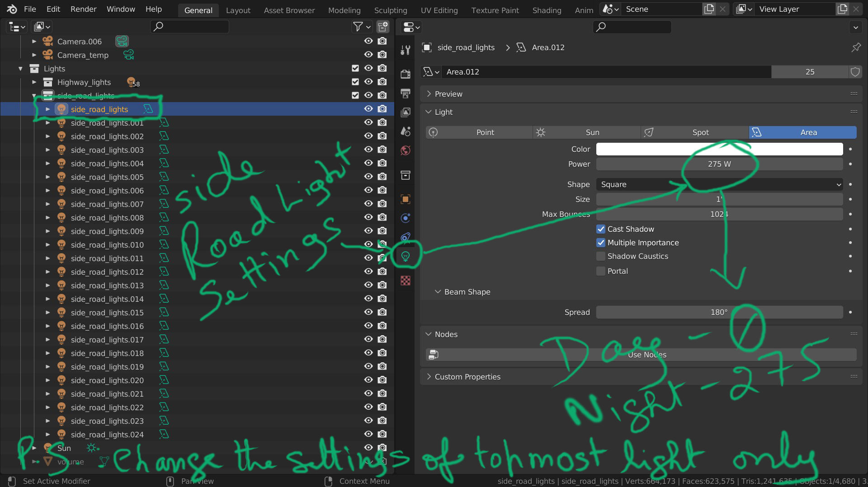The image size is (868, 487).
Task: Collapse the Lights collection tree arrow
Action: point(20,69)
